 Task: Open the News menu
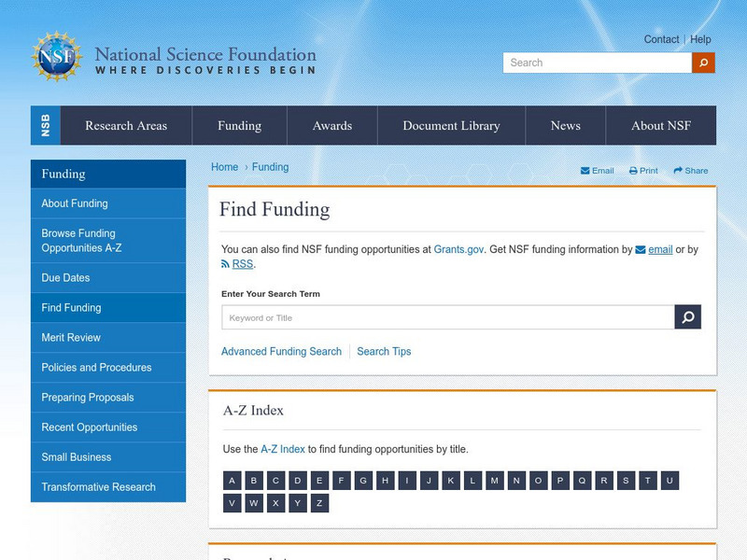[566, 125]
